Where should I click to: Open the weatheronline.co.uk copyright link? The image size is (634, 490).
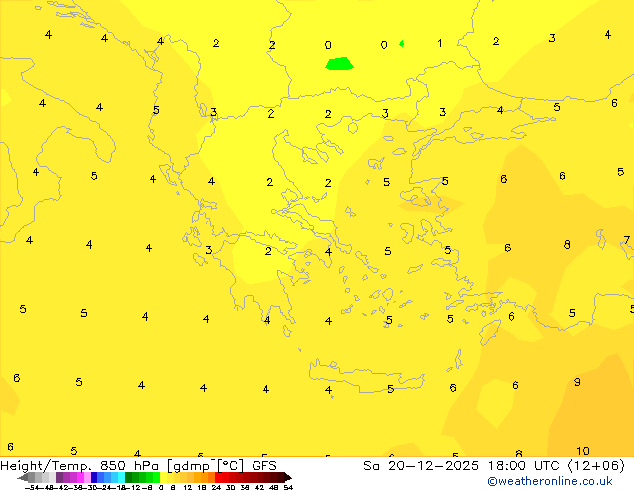click(549, 481)
